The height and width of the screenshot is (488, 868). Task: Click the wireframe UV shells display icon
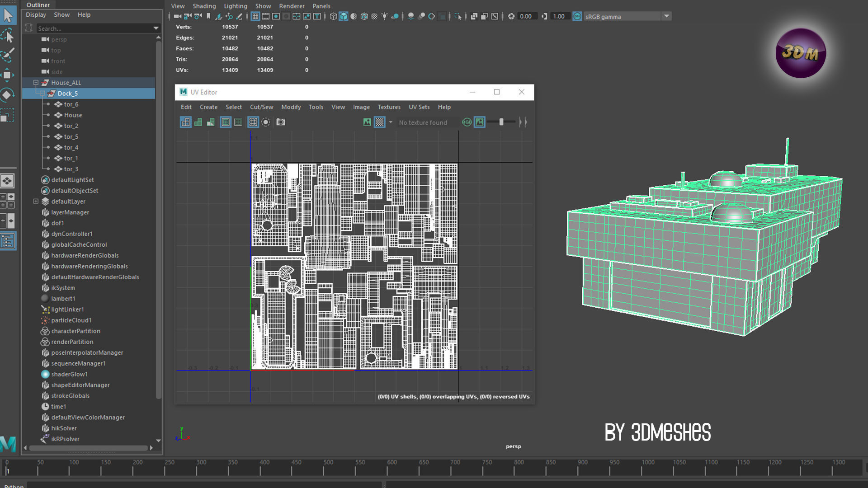186,122
